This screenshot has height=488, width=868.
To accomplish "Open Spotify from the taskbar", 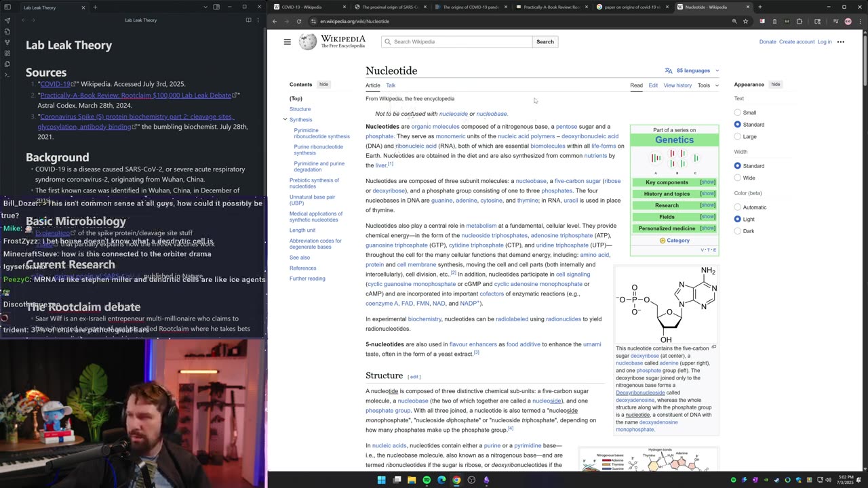I will (x=427, y=480).
